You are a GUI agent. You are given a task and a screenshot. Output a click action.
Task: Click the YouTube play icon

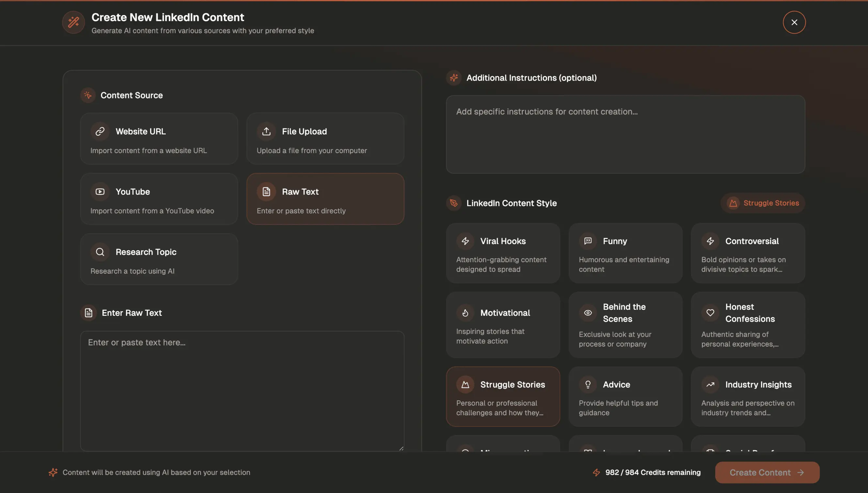coord(100,192)
